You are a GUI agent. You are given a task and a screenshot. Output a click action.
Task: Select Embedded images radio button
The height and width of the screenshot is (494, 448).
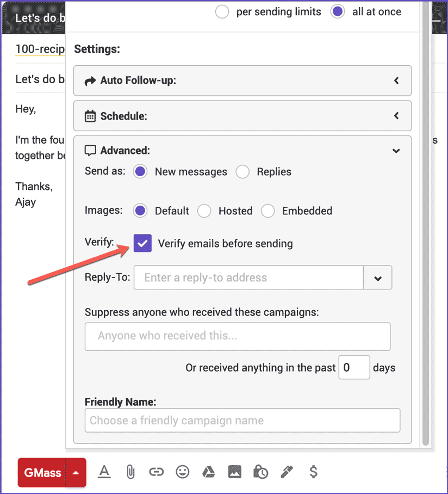[x=268, y=211]
